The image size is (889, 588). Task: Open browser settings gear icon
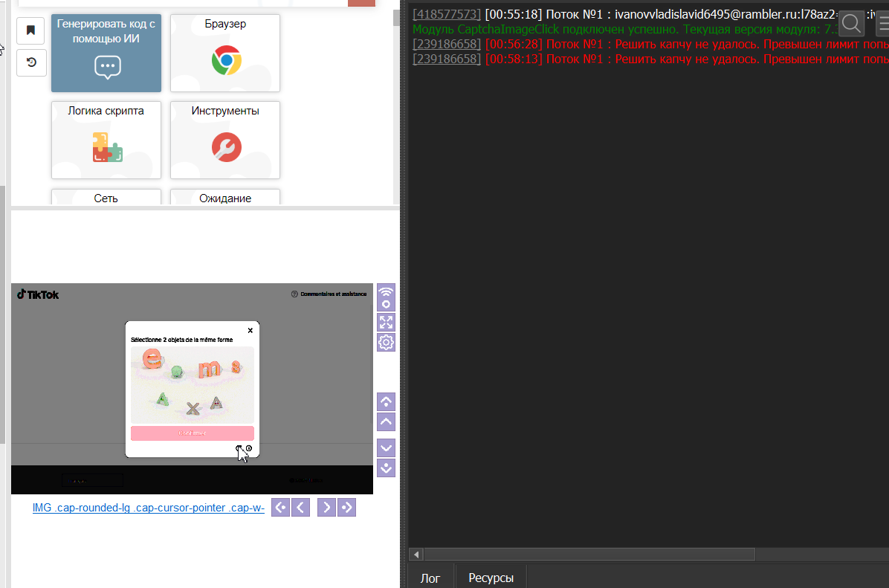386,343
